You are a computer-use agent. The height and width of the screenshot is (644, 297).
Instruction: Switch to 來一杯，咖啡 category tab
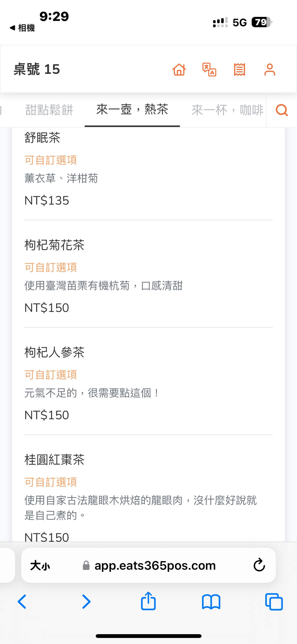click(227, 110)
